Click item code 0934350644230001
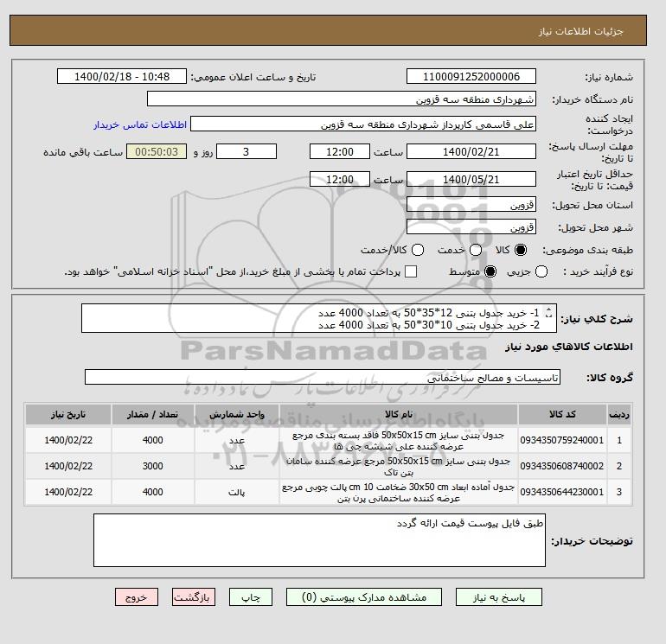The width and height of the screenshot is (666, 644). pyautogui.click(x=562, y=492)
